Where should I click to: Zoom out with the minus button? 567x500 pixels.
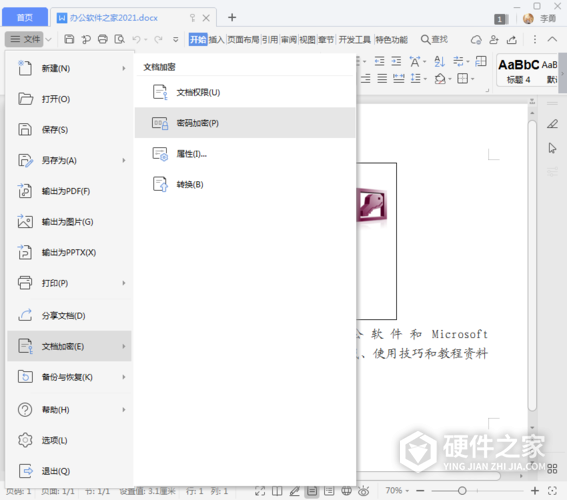pyautogui.click(x=420, y=491)
